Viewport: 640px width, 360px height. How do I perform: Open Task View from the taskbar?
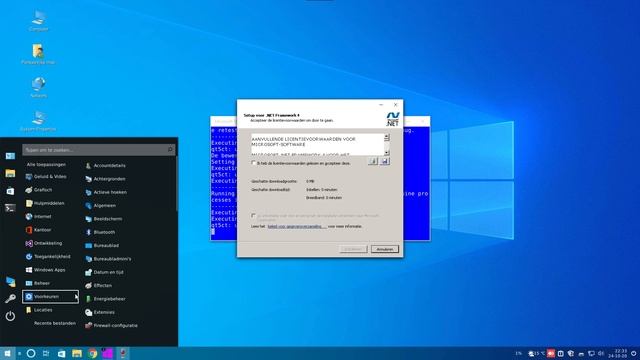coord(46,353)
